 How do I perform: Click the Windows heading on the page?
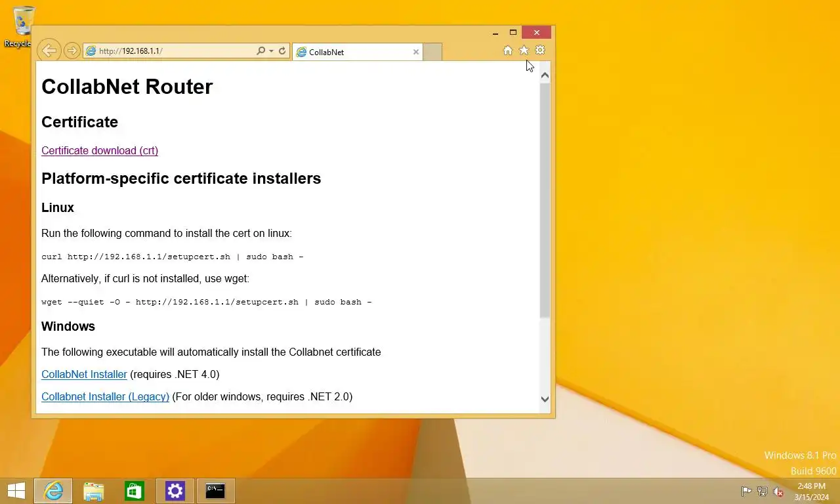(x=68, y=326)
